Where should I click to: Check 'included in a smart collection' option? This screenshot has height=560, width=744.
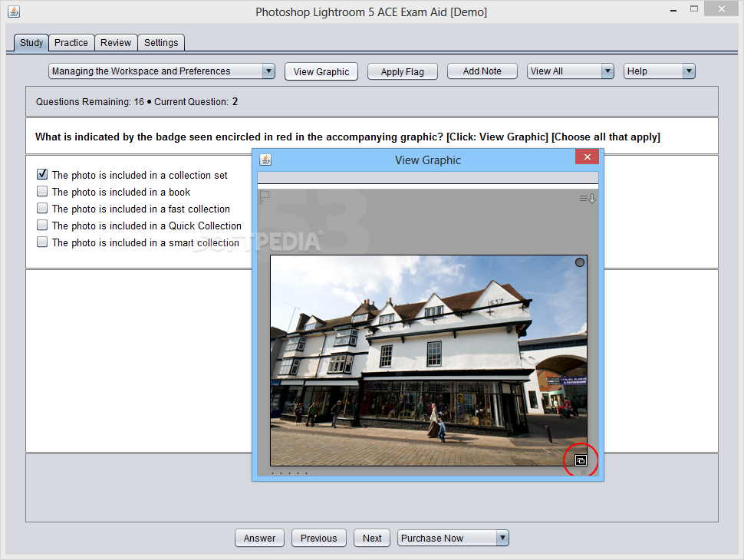42,242
